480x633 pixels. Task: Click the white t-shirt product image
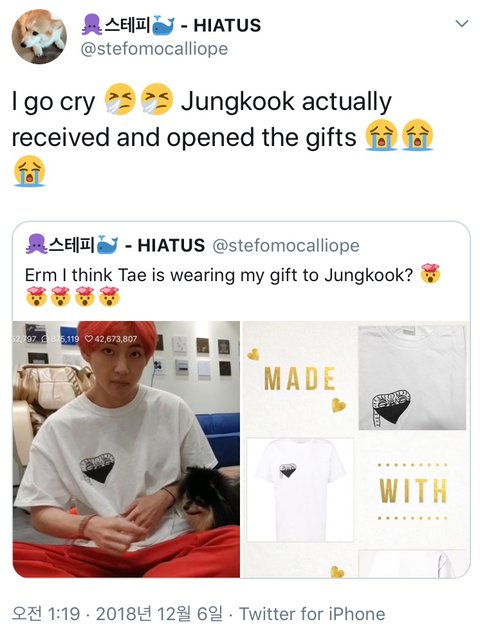(300, 490)
